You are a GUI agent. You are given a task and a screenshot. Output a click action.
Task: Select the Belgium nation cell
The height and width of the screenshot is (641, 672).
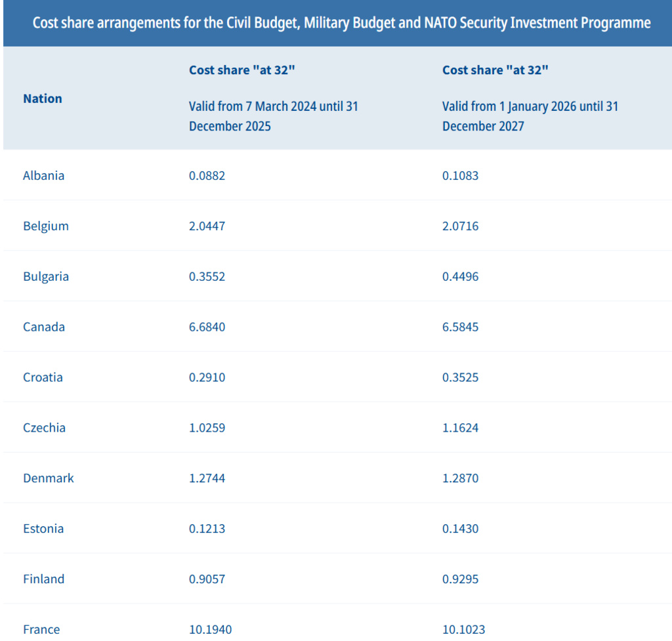point(46,226)
